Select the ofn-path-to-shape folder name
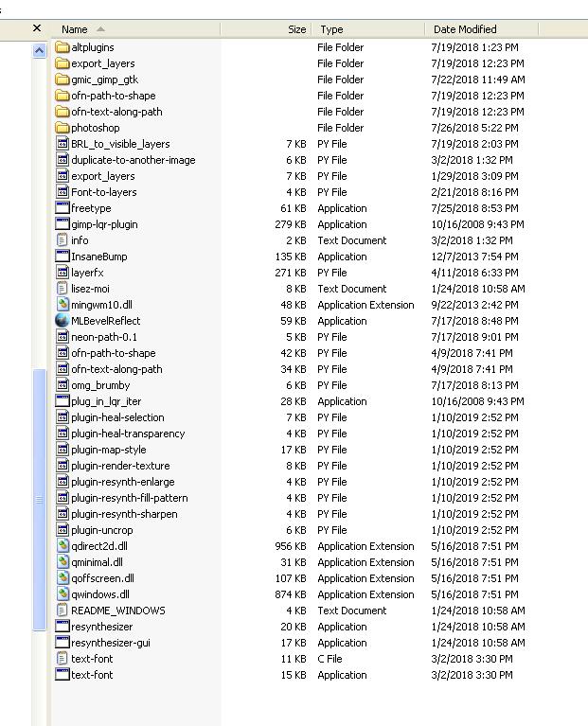The image size is (588, 726). pyautogui.click(x=114, y=96)
